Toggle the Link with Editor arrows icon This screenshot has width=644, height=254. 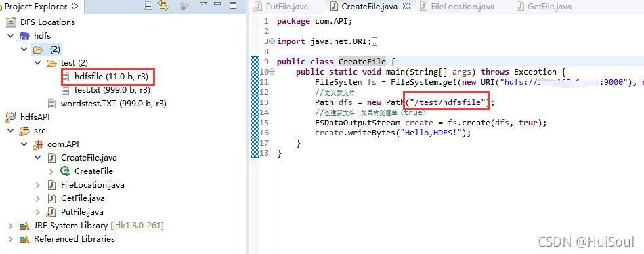[163, 5]
